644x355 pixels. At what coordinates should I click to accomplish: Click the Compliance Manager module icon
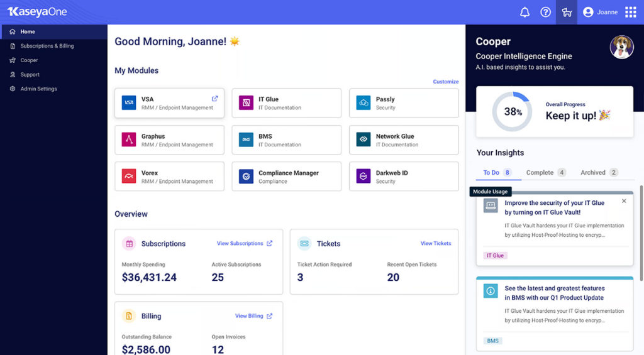(246, 176)
